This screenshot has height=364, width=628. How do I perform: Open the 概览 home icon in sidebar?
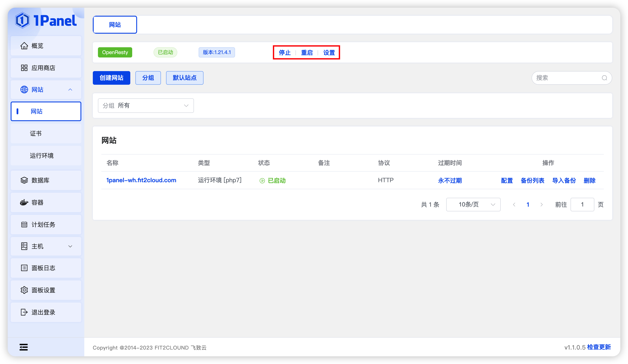[x=24, y=46]
